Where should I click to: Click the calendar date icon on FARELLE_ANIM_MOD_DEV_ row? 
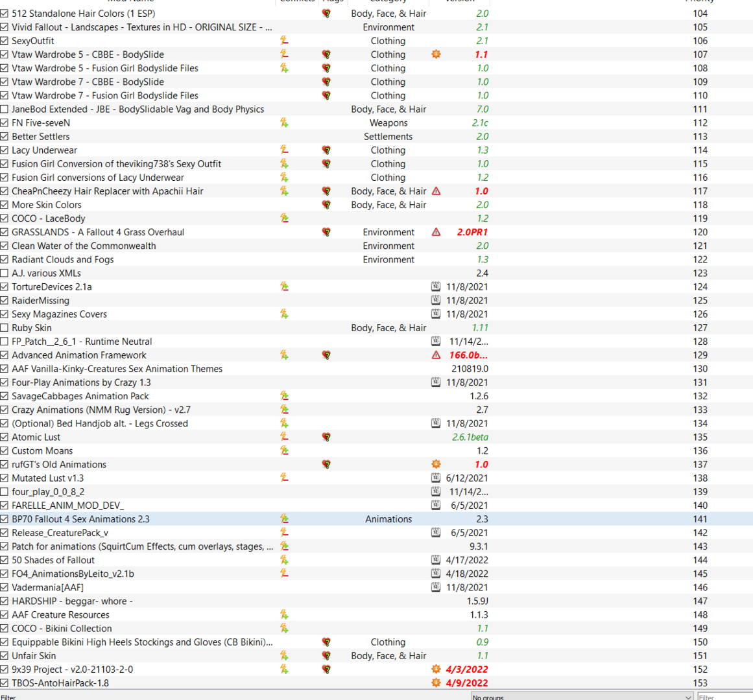tap(436, 505)
